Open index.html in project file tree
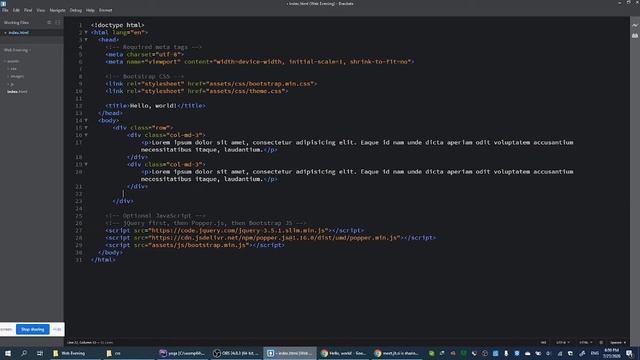Screen dimensions: 640x360 [x=17, y=92]
